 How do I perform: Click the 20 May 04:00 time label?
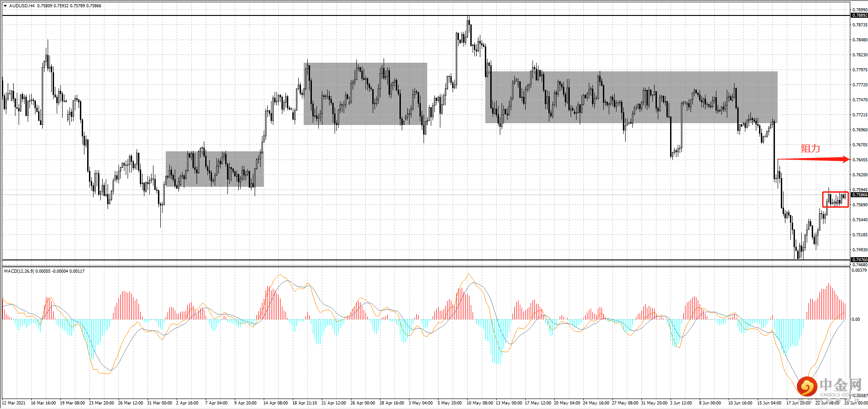[x=567, y=403]
